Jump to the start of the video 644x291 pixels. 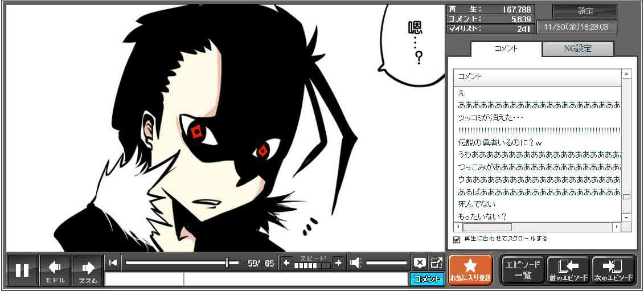pyautogui.click(x=113, y=263)
